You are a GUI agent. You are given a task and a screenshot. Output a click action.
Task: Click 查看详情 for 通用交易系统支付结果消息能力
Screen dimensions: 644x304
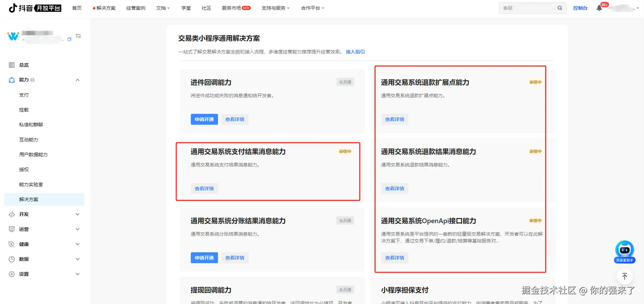click(204, 189)
